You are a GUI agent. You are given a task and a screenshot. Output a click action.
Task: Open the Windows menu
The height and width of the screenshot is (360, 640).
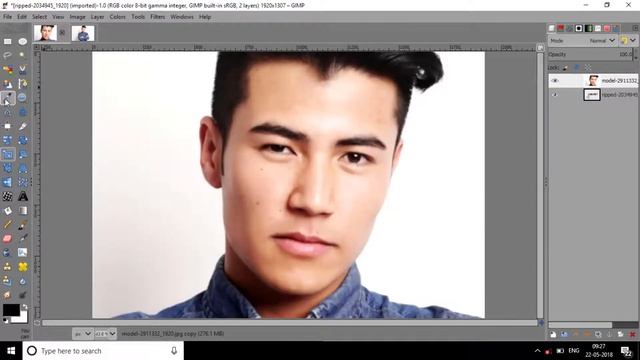[x=182, y=17]
